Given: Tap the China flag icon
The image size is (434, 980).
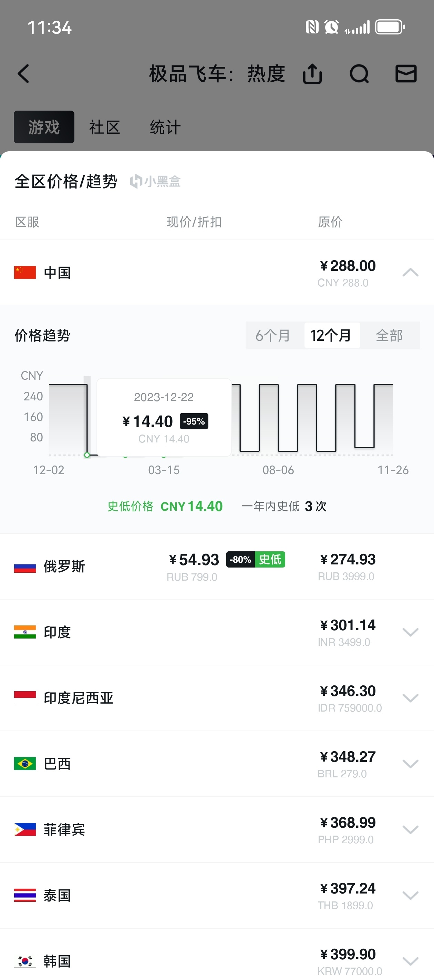Looking at the screenshot, I should [25, 272].
